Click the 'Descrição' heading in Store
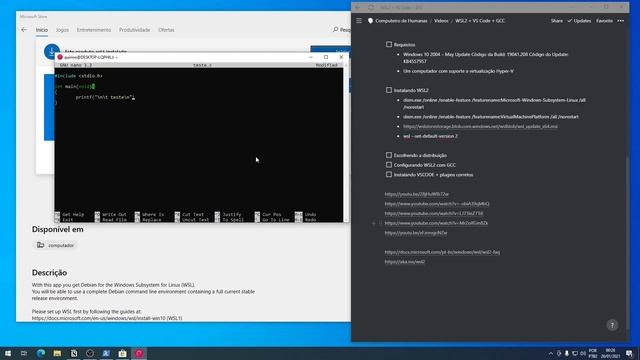 (x=49, y=273)
